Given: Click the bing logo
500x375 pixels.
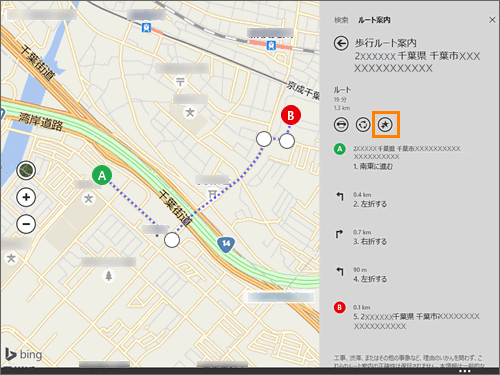Looking at the screenshot, I should pyautogui.click(x=24, y=354).
